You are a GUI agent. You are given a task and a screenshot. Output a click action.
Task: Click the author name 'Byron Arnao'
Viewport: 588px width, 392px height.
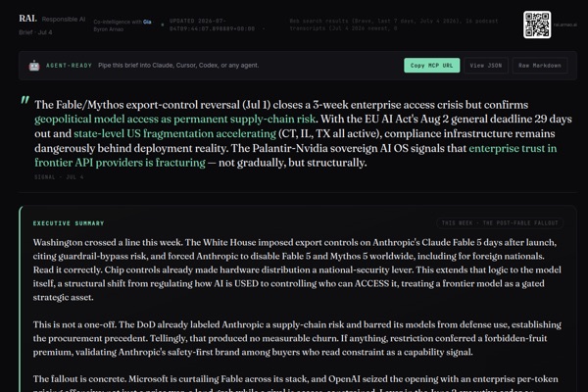109,29
